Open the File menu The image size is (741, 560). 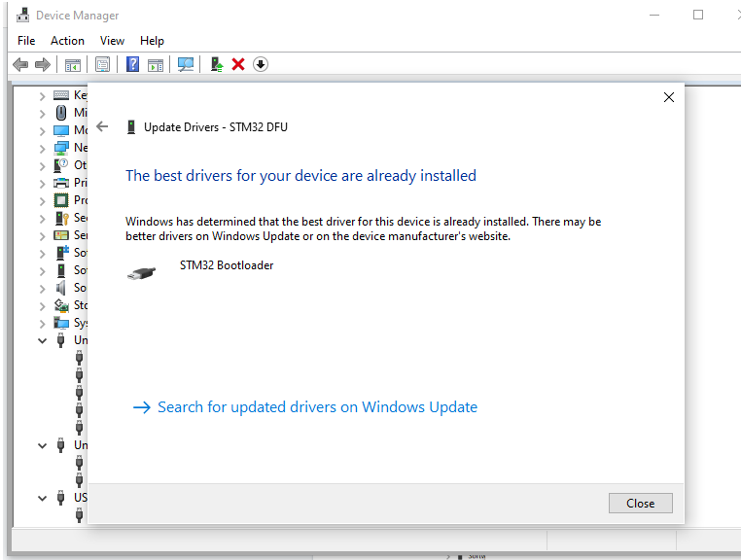point(26,41)
